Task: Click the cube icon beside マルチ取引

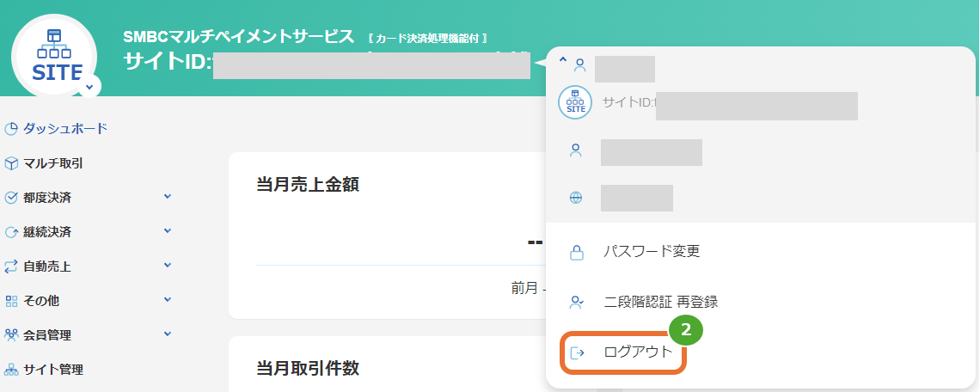Action: pos(11,164)
